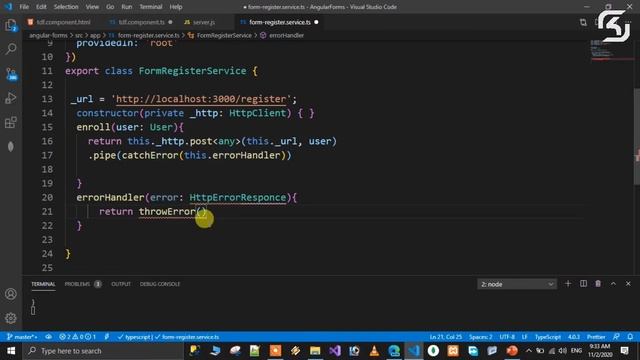Click the 'throwError' call on line 21
The width and height of the screenshot is (640, 360).
167,211
